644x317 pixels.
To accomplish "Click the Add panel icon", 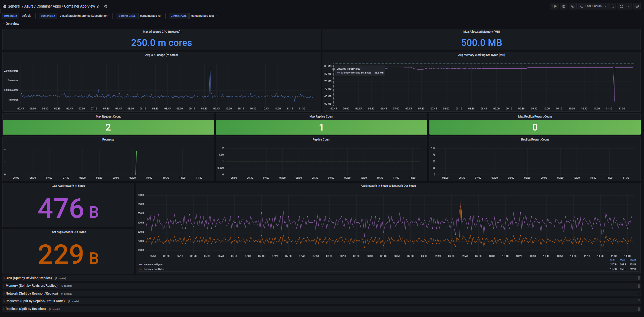I will tap(554, 6).
